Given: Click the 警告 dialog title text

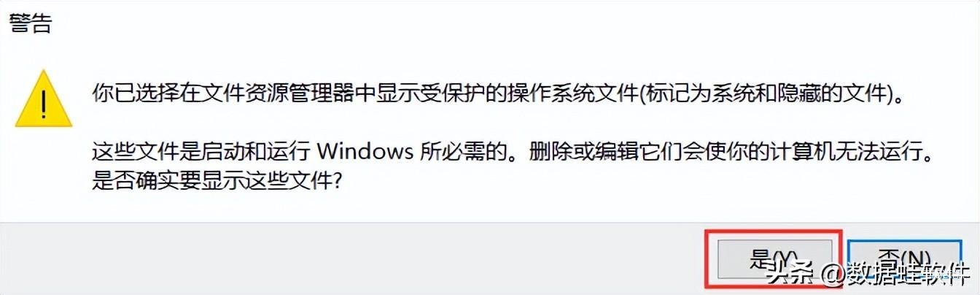Looking at the screenshot, I should (x=30, y=23).
